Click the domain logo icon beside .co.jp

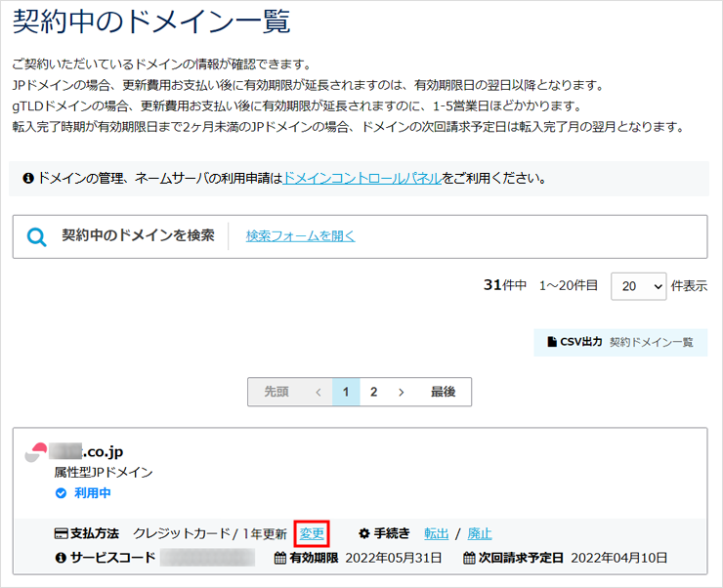pos(36,451)
